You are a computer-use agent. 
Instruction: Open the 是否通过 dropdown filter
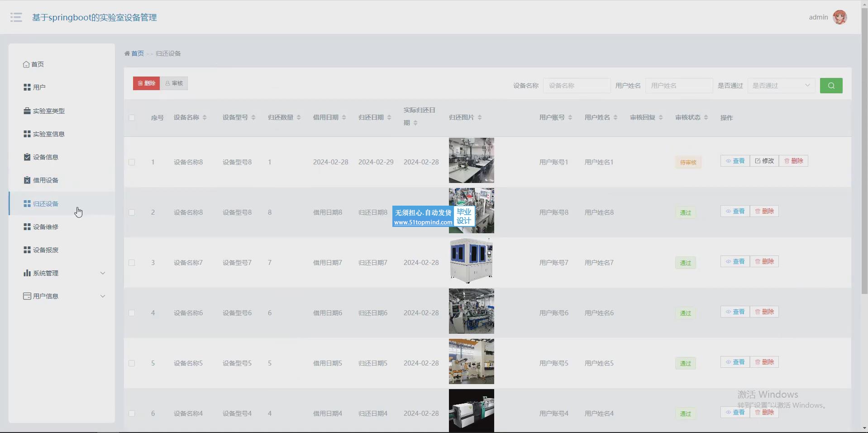pos(781,86)
